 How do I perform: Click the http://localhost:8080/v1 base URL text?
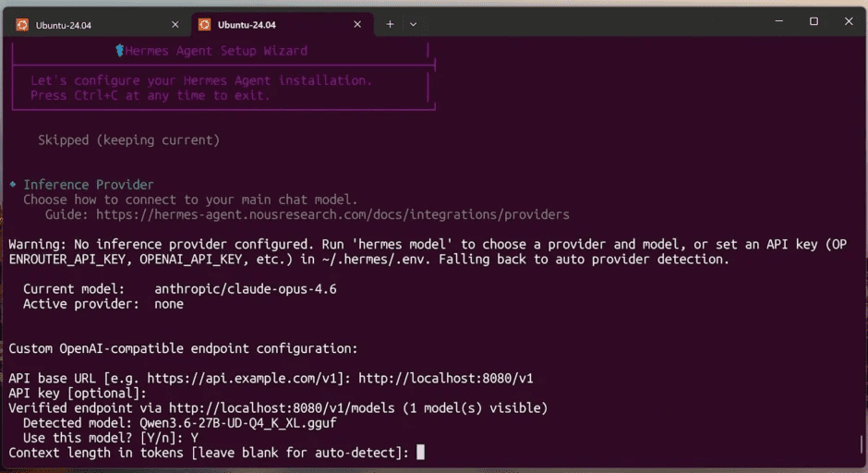(446, 378)
